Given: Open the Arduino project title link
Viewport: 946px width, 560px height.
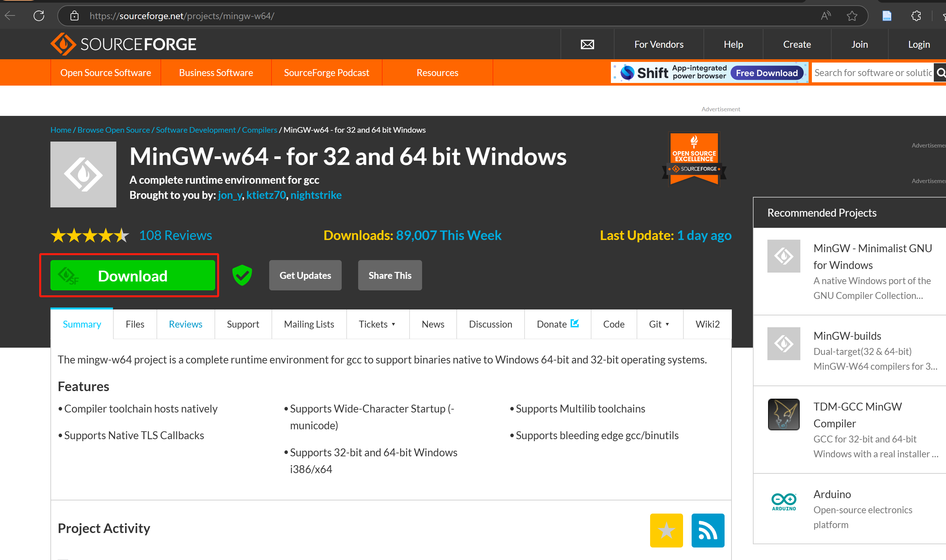Looking at the screenshot, I should [832, 494].
